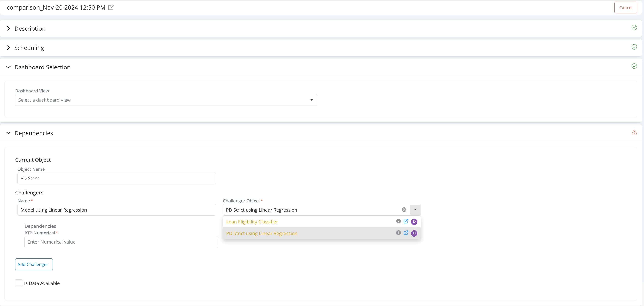Image resolution: width=644 pixels, height=306 pixels.
Task: Expand the Description section
Action: point(9,28)
